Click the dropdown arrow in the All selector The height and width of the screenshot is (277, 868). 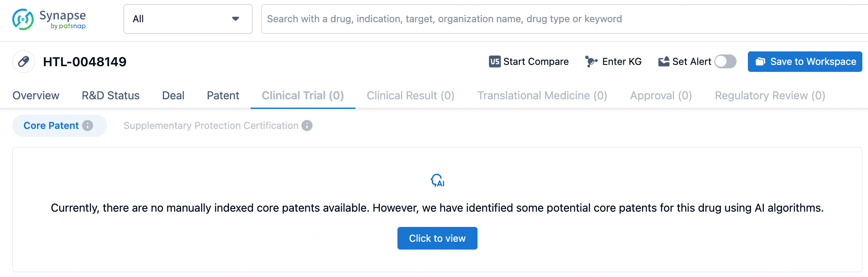click(x=236, y=19)
